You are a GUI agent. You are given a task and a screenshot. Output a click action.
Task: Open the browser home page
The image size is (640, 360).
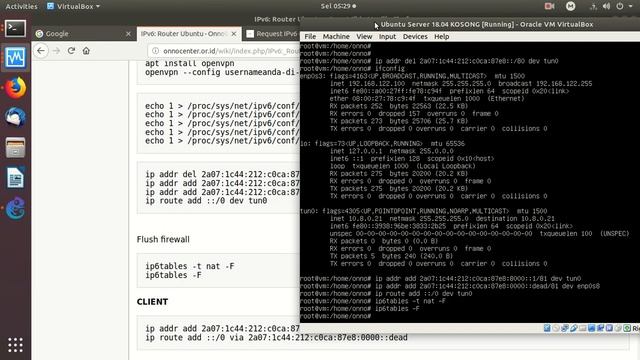pyautogui.click(x=86, y=51)
